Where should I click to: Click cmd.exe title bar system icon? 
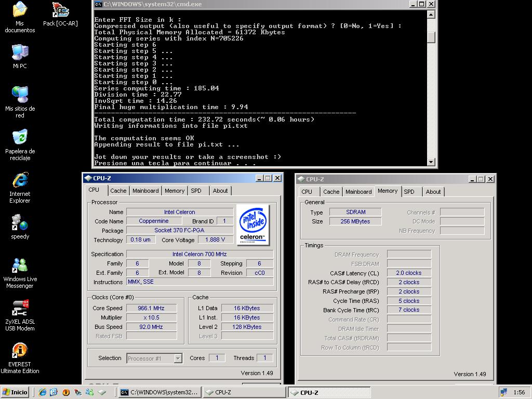(x=98, y=4)
